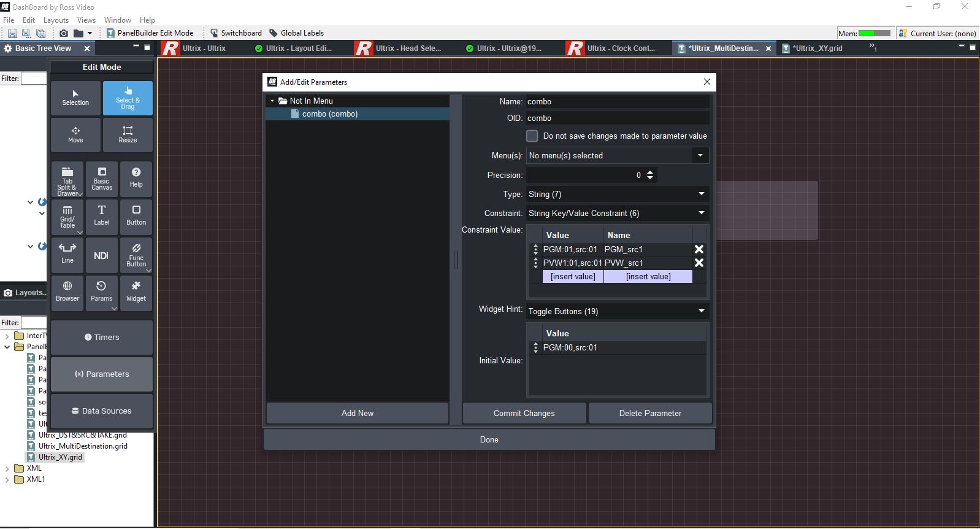
Task: Open the File menu
Action: 9,20
